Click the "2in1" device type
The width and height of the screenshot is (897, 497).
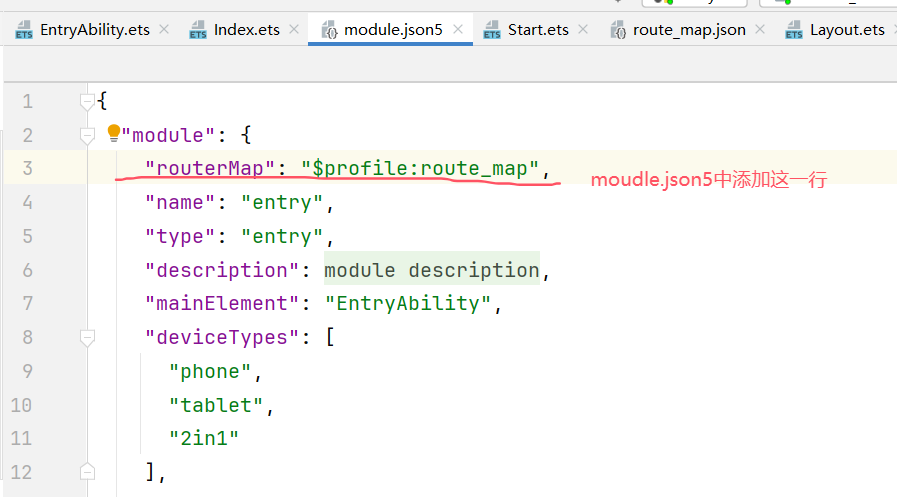pyautogui.click(x=204, y=439)
